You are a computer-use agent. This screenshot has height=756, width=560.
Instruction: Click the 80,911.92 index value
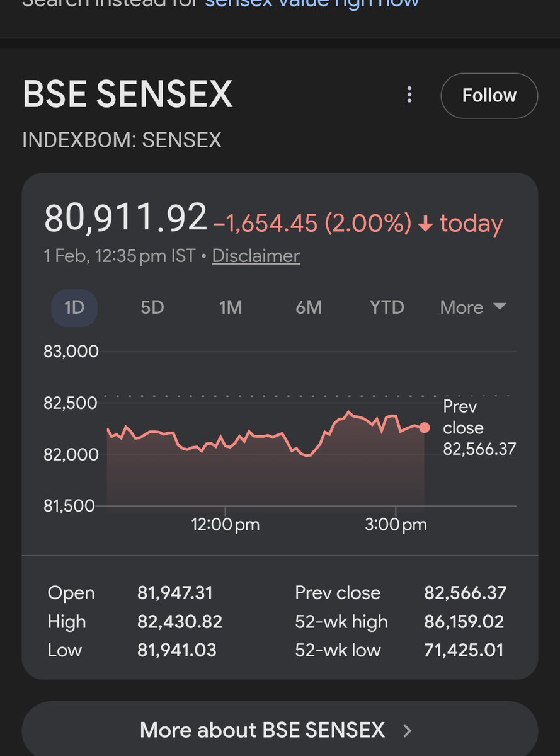point(125,218)
